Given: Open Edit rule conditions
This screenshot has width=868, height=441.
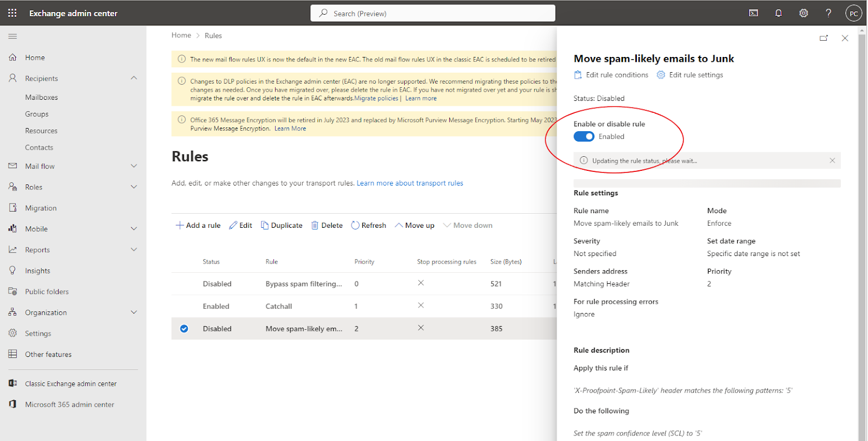Looking at the screenshot, I should (611, 75).
